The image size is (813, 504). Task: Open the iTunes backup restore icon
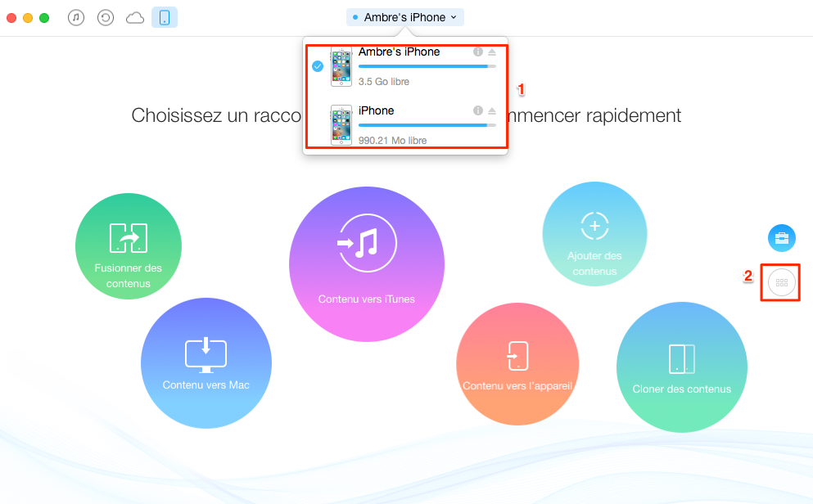[106, 18]
